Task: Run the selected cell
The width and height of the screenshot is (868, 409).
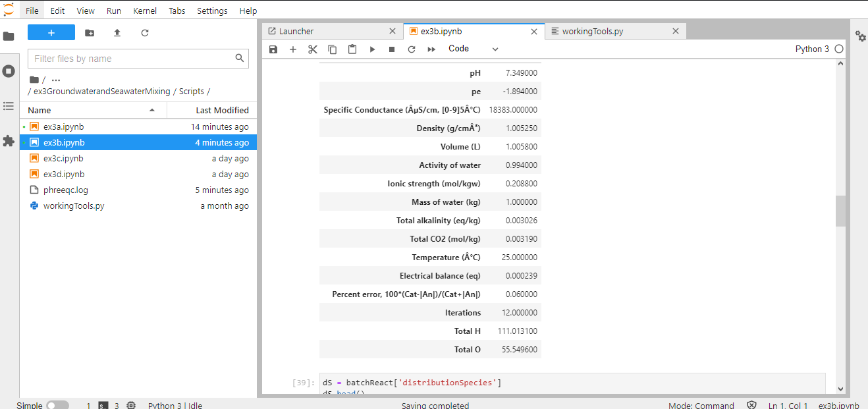Action: pyautogui.click(x=372, y=49)
